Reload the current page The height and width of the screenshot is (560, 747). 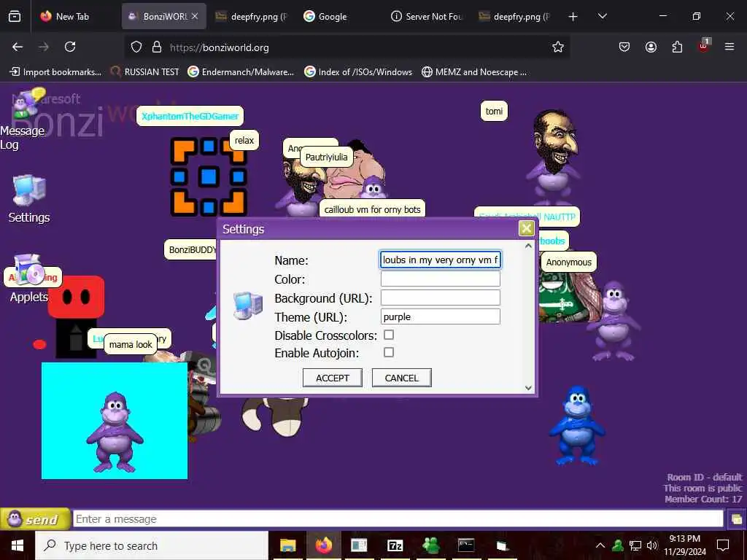coord(70,47)
